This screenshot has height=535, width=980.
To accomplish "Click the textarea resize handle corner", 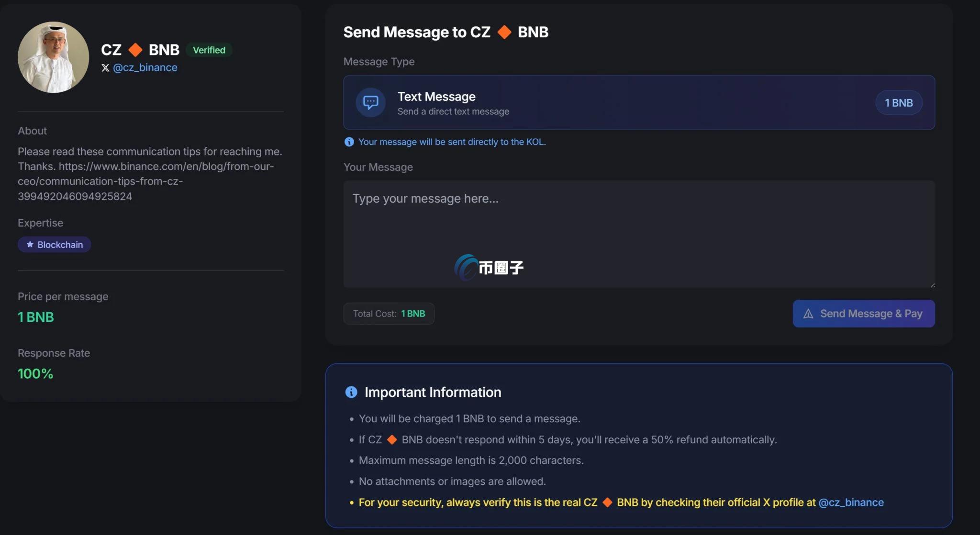I will [932, 285].
